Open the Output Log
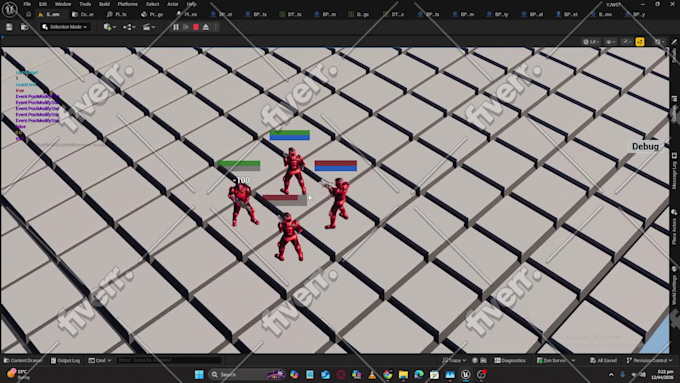Image resolution: width=680 pixels, height=383 pixels. [65, 360]
